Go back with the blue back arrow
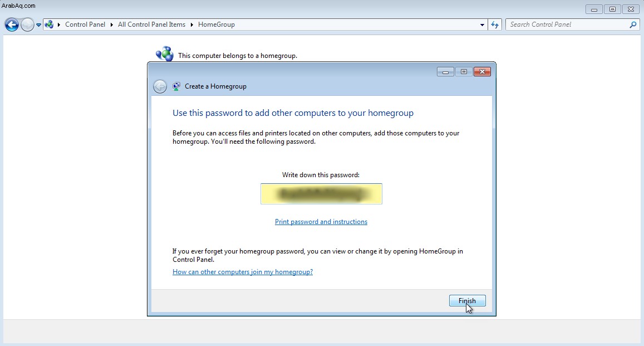This screenshot has width=644, height=346. [x=12, y=25]
